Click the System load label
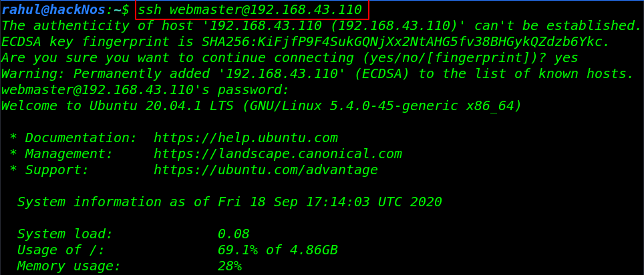Image resolution: width=644 pixels, height=275 pixels. [65, 234]
